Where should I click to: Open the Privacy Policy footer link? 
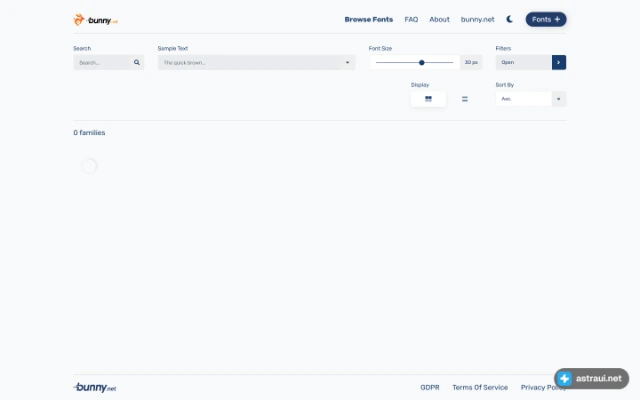click(543, 387)
